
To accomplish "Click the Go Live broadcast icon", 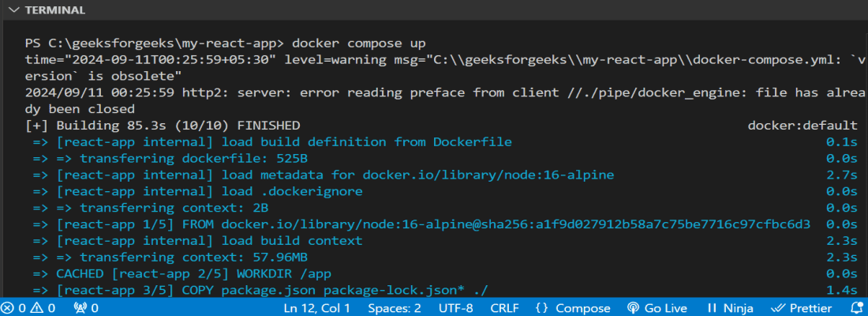I will point(633,308).
